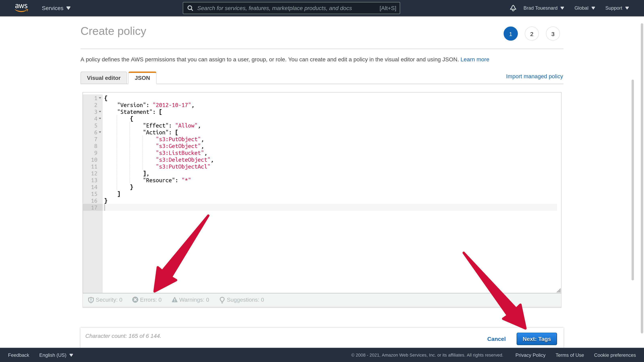
Task: Click the Errors indicator icon
Action: (x=135, y=300)
